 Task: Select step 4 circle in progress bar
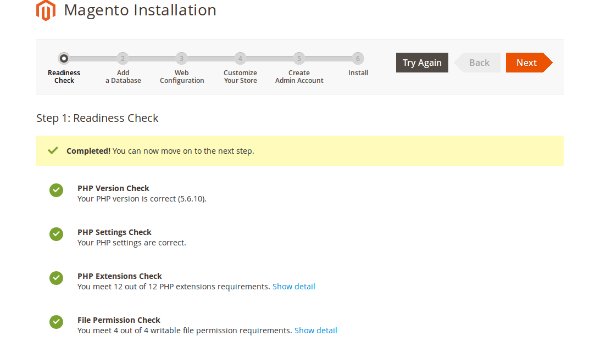point(240,58)
